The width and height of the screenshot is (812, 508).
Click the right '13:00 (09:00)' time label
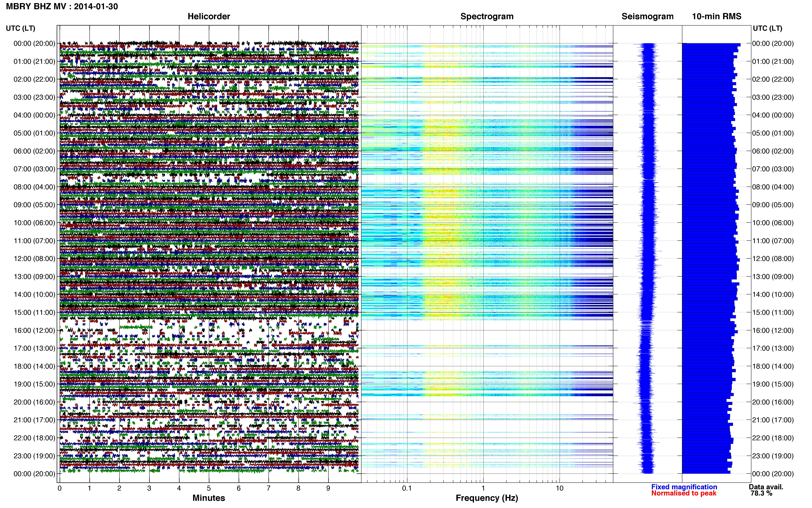point(773,277)
